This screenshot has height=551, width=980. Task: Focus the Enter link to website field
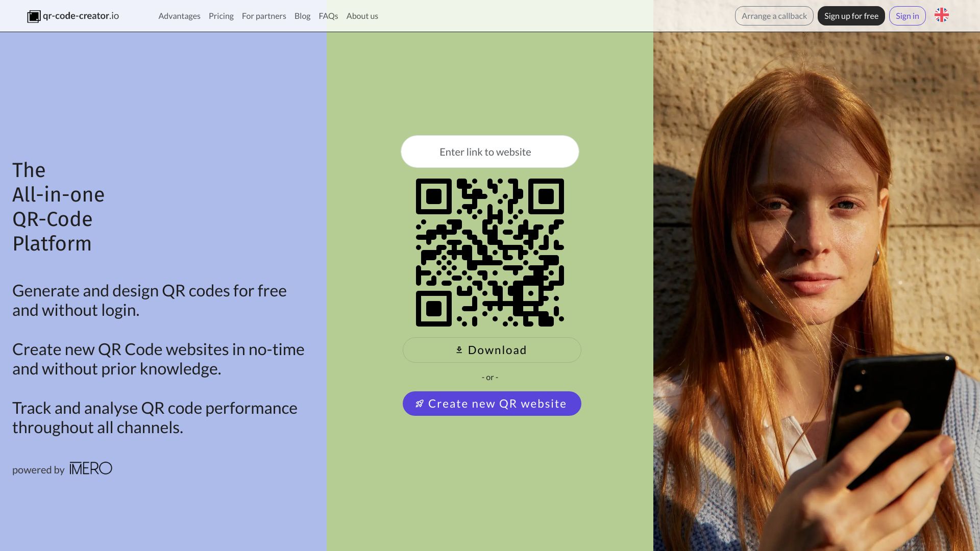click(x=489, y=152)
